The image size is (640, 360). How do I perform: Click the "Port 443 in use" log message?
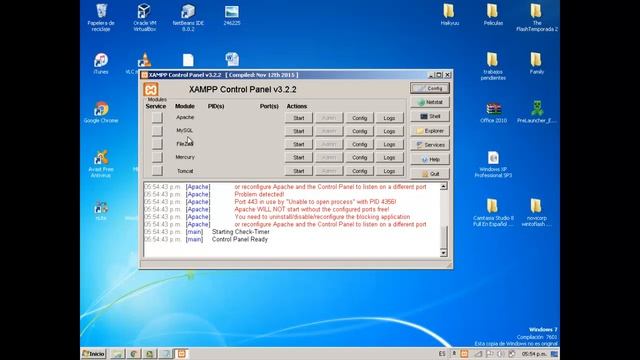[315, 202]
